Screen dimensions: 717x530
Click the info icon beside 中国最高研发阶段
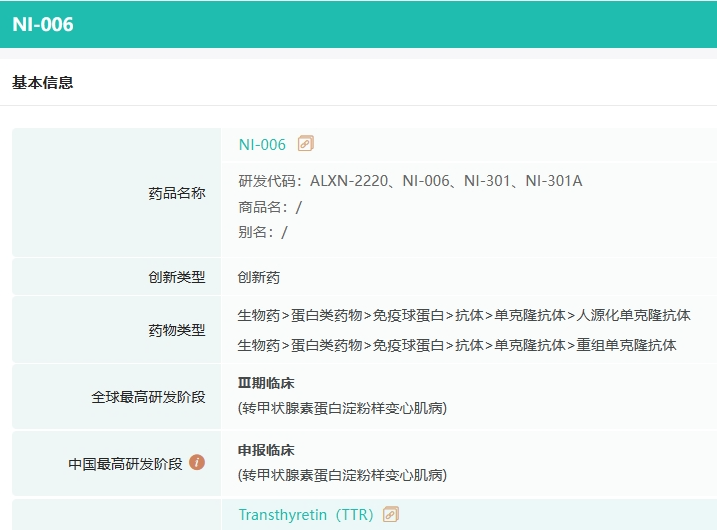point(197,462)
